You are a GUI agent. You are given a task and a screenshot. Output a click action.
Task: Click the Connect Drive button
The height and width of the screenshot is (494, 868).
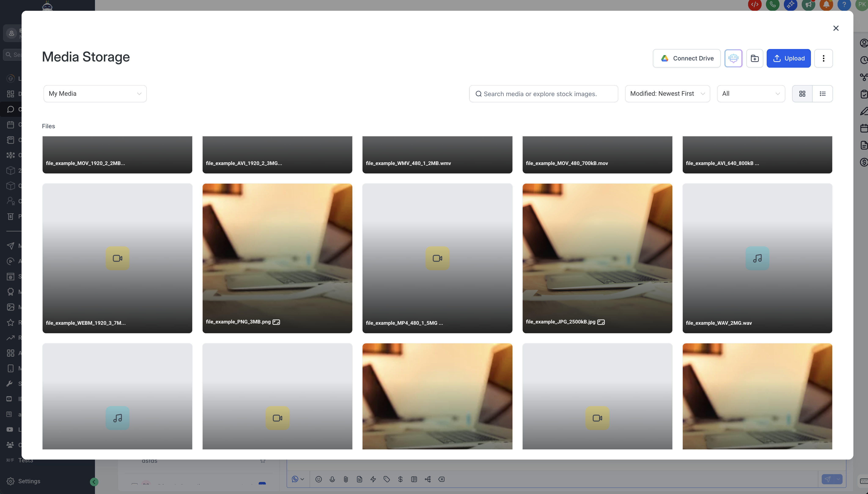686,58
